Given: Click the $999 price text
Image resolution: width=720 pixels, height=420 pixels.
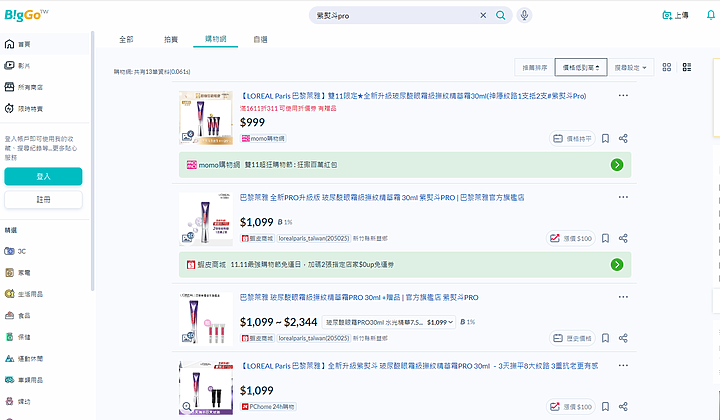Looking at the screenshot, I should click(x=253, y=122).
